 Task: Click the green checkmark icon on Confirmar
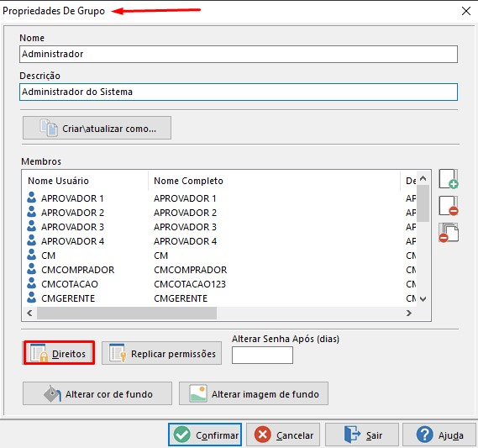point(182,435)
